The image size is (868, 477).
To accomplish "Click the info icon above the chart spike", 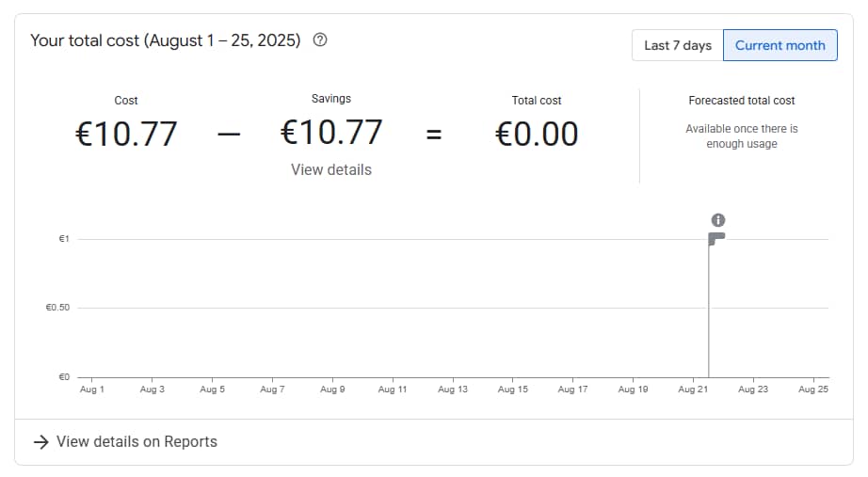I will 718,219.
